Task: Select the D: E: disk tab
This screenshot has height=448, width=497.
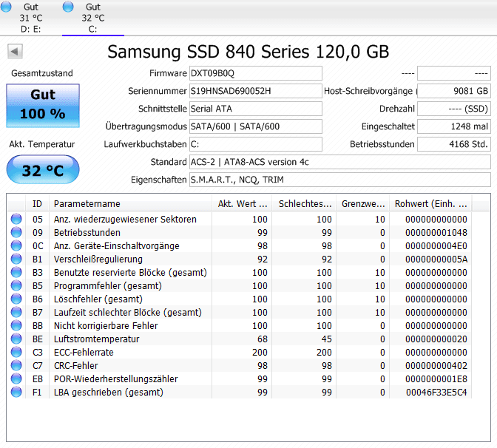Action: click(31, 18)
